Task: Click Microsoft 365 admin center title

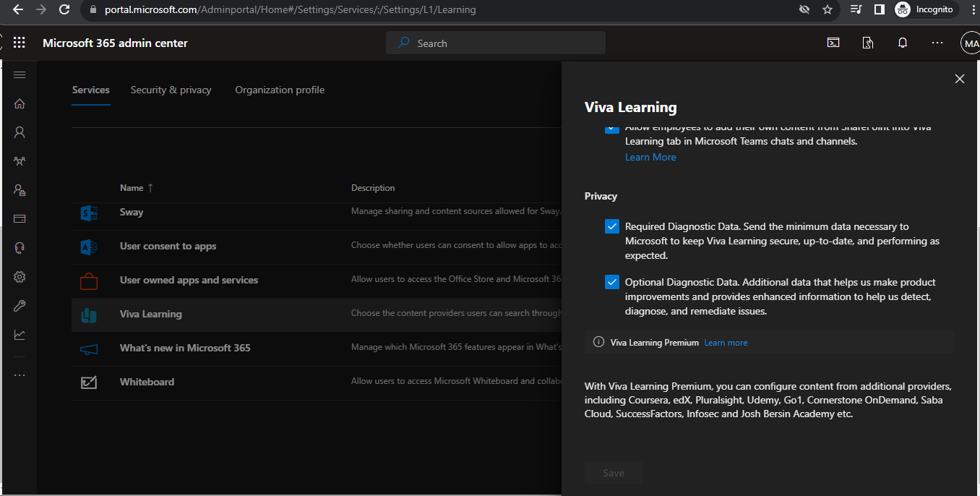Action: [115, 43]
